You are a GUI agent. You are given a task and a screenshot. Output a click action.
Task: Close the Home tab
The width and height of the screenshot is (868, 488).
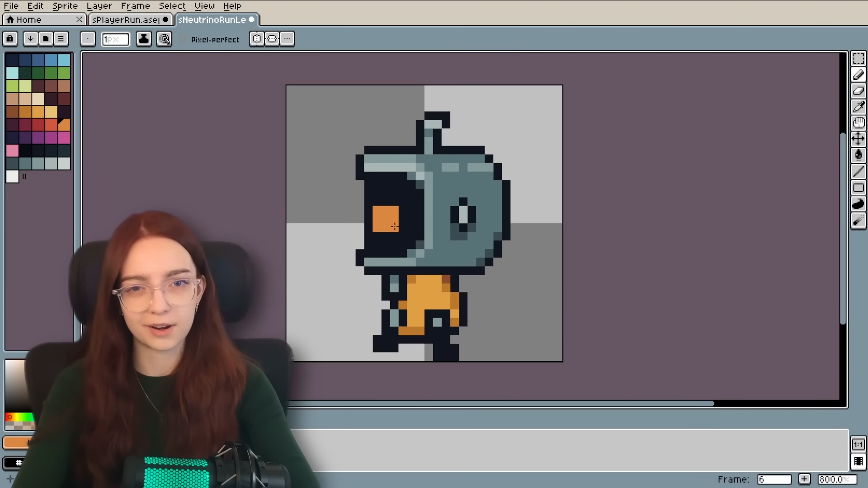tap(79, 19)
